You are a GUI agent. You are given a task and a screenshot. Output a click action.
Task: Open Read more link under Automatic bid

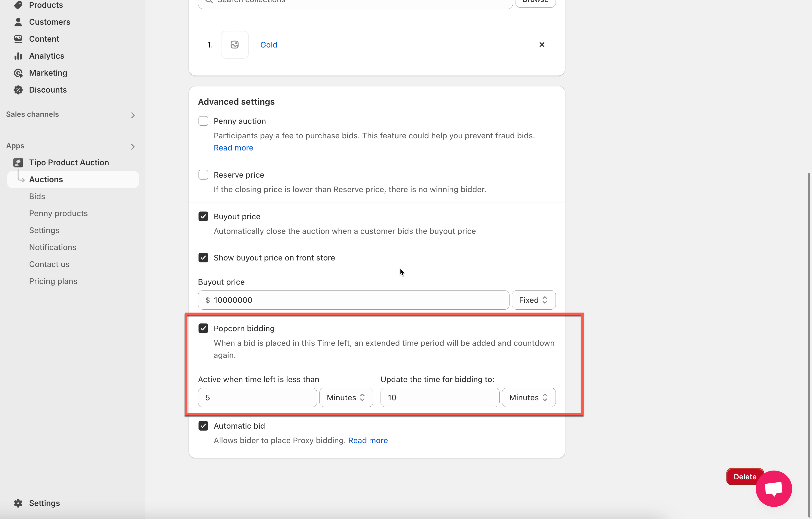pos(368,440)
